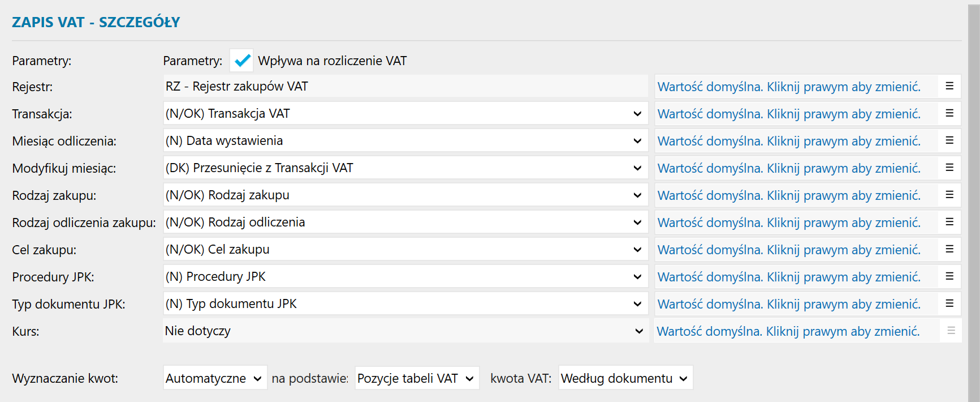Expand the Transakcja VAT dropdown
The width and height of the screenshot is (980, 402).
(x=405, y=113)
